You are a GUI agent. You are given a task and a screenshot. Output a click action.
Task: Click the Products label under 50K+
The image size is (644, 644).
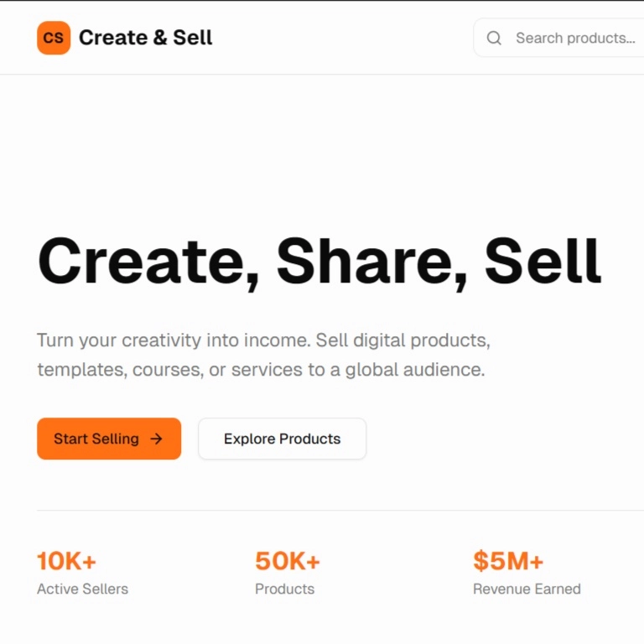pyautogui.click(x=284, y=589)
